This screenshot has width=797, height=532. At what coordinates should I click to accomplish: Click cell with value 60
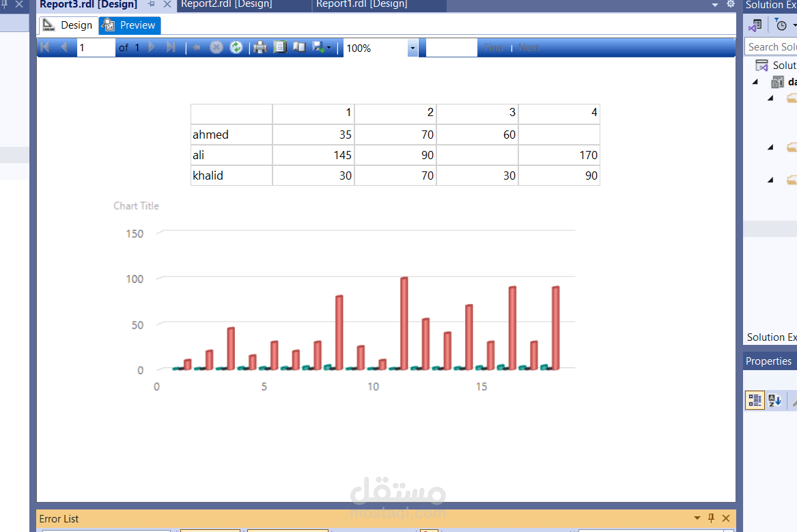[477, 135]
